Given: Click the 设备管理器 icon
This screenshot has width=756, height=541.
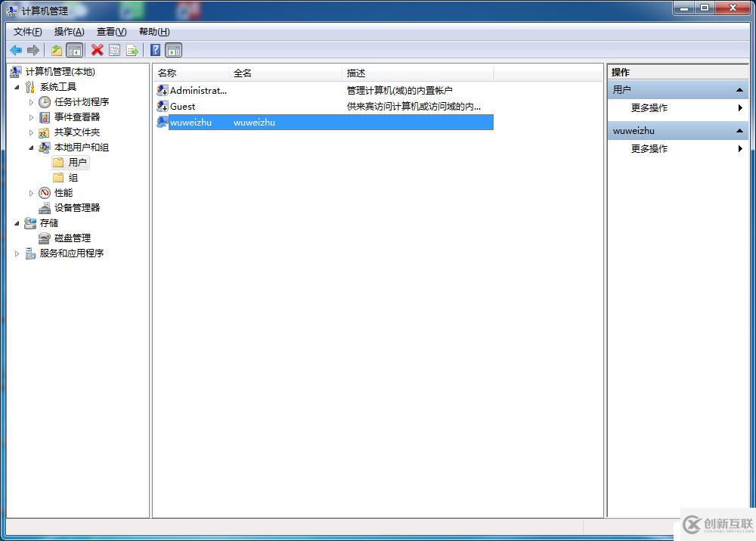Looking at the screenshot, I should tap(45, 208).
